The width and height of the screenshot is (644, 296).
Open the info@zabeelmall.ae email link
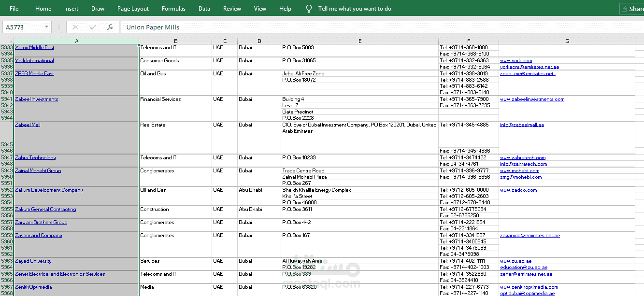522,125
